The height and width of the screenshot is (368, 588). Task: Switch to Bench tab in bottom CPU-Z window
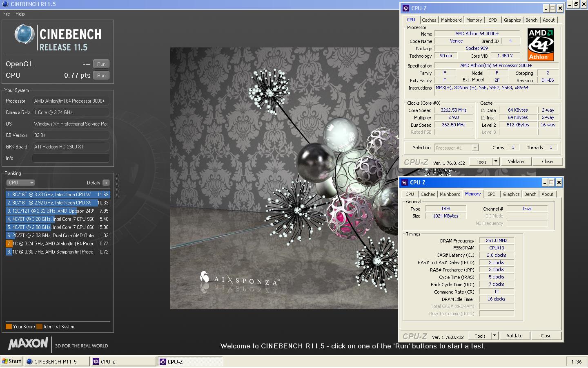click(530, 194)
